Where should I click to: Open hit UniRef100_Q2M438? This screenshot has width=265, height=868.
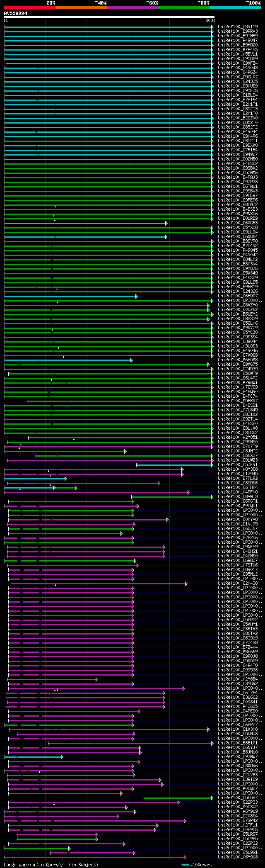tap(238, 584)
